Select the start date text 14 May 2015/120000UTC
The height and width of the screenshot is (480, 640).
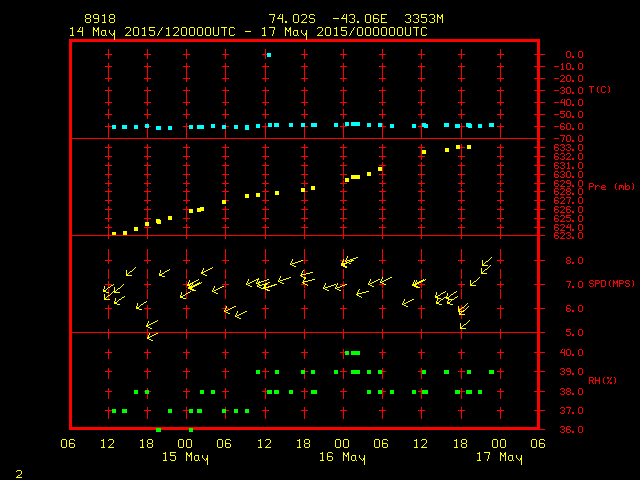[150, 32]
